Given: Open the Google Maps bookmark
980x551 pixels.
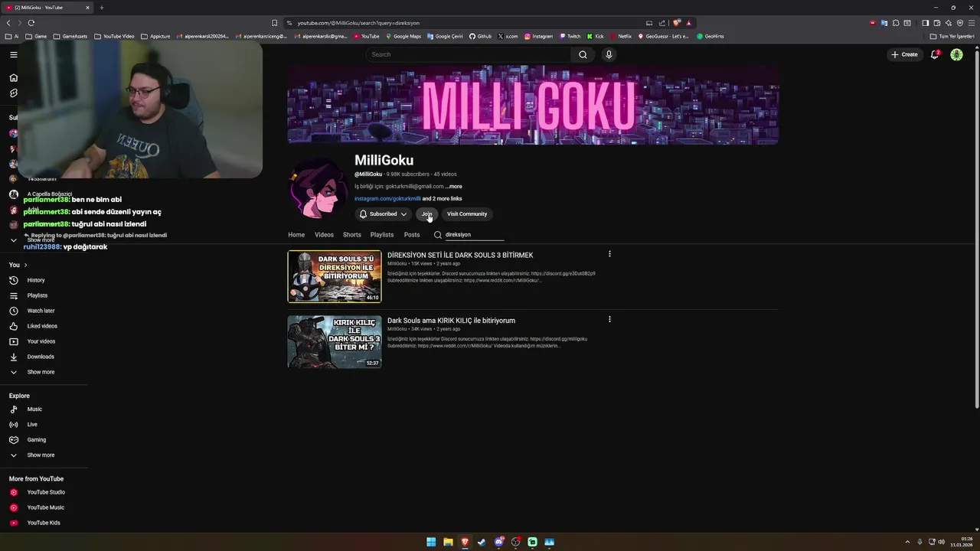Looking at the screenshot, I should (403, 36).
